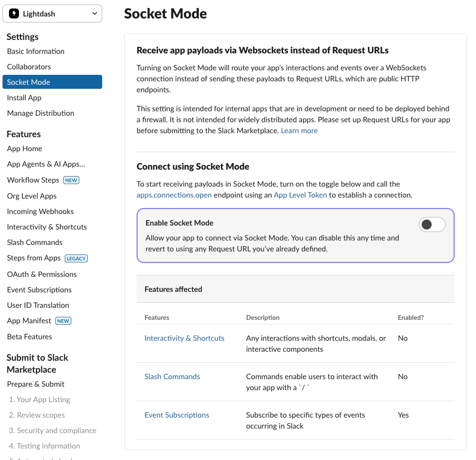Open Manage Distribution settings
This screenshot has width=476, height=460.
pos(40,113)
